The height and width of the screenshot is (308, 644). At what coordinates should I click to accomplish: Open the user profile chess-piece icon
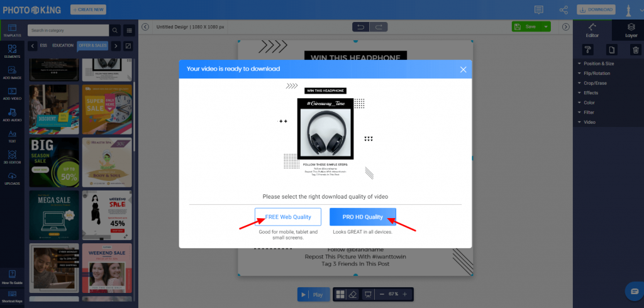pyautogui.click(x=628, y=11)
